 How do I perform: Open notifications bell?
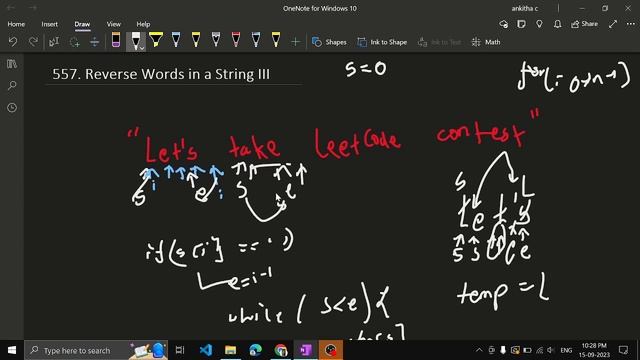pos(557,24)
